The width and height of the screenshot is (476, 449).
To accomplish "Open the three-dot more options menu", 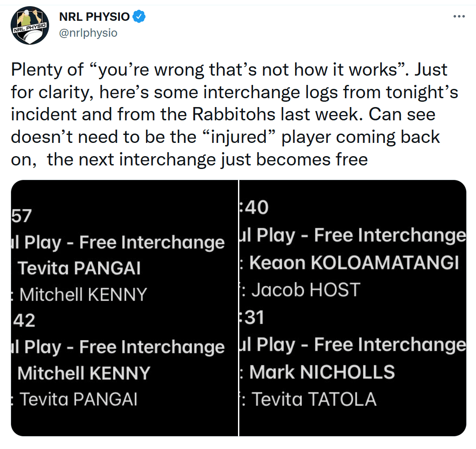I will tap(459, 16).
